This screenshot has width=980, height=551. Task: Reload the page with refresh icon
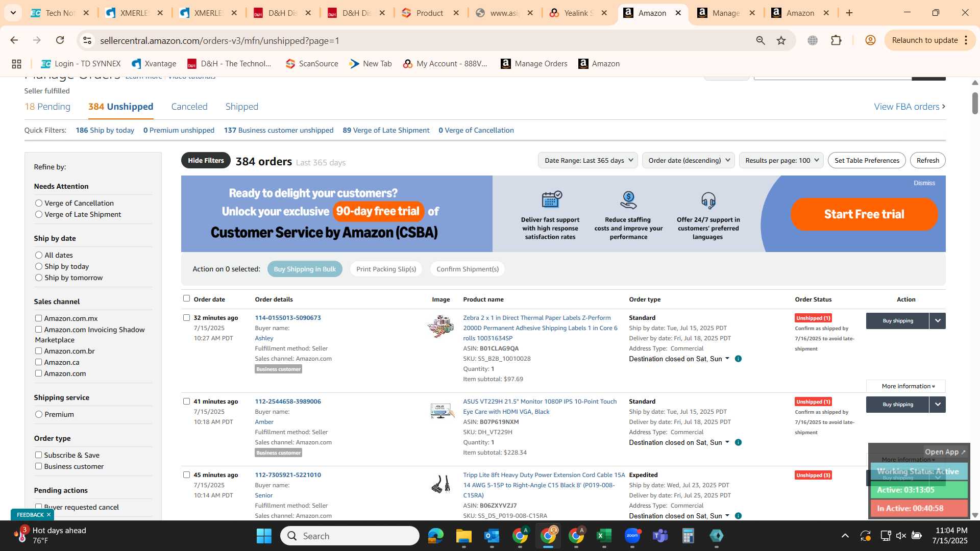pyautogui.click(x=60, y=40)
